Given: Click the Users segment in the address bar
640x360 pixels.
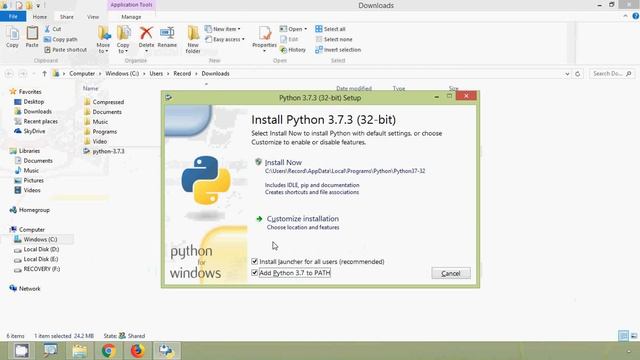Looking at the screenshot, I should [156, 73].
